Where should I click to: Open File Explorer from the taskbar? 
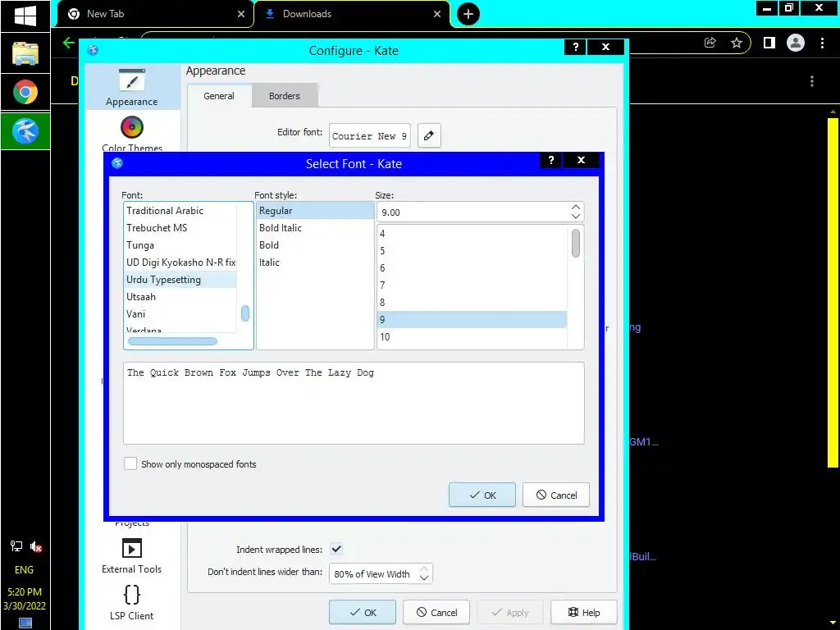coord(25,53)
